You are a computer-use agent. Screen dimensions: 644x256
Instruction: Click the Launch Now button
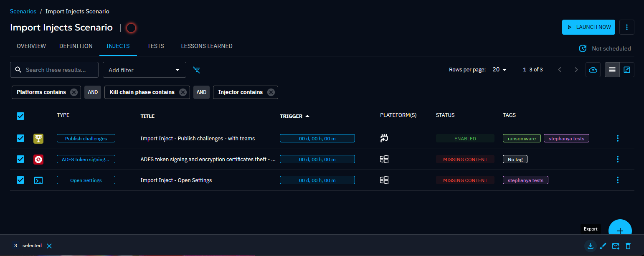(588, 27)
